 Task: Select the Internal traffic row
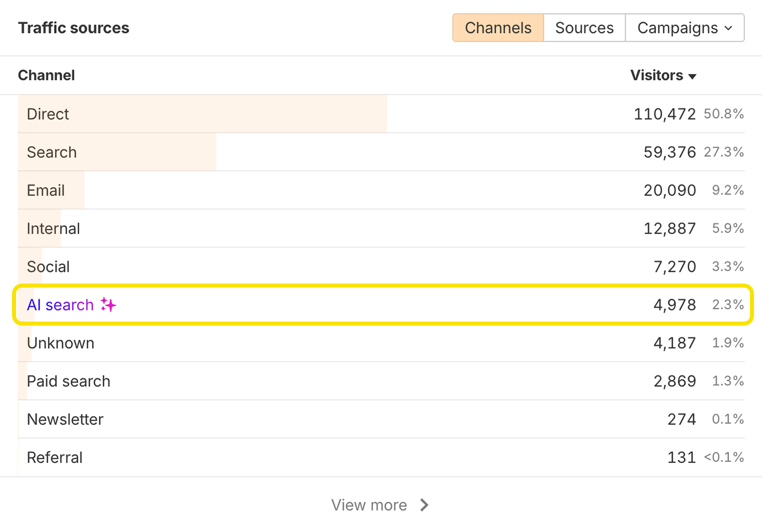[x=53, y=228]
